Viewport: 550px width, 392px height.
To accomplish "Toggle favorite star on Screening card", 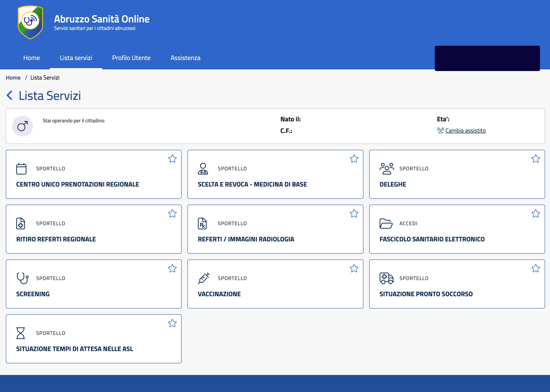I will pos(172,268).
